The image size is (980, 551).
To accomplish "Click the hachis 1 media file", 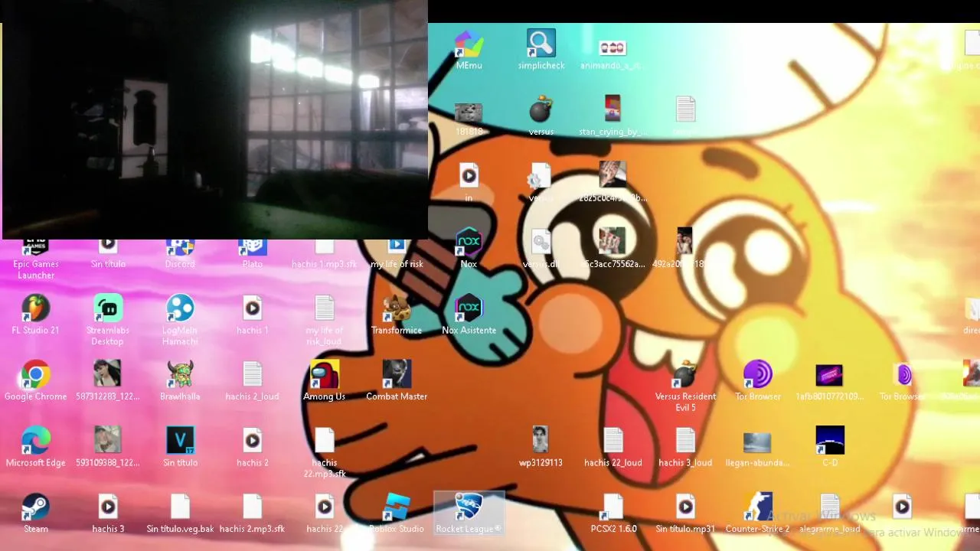I will tap(252, 315).
